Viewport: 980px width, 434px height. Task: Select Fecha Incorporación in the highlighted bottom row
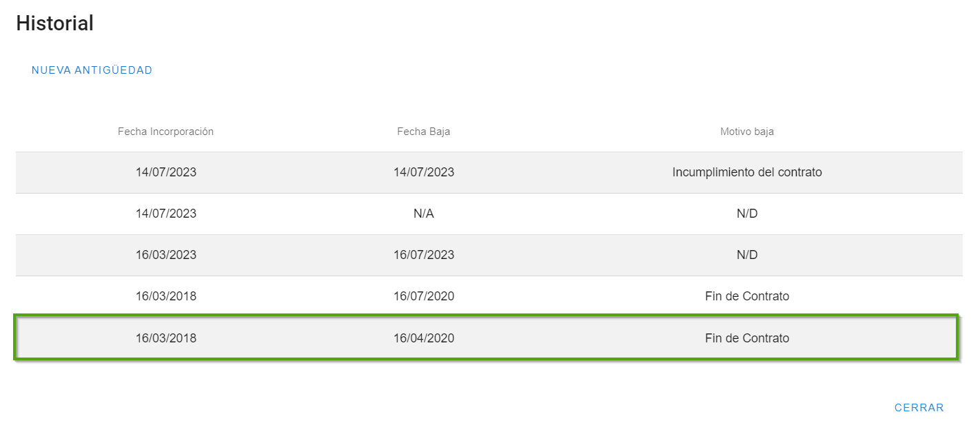[165, 338]
